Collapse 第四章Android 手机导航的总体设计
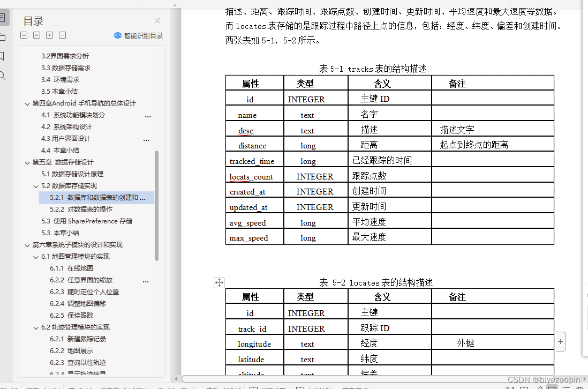588x389 pixels. point(27,104)
